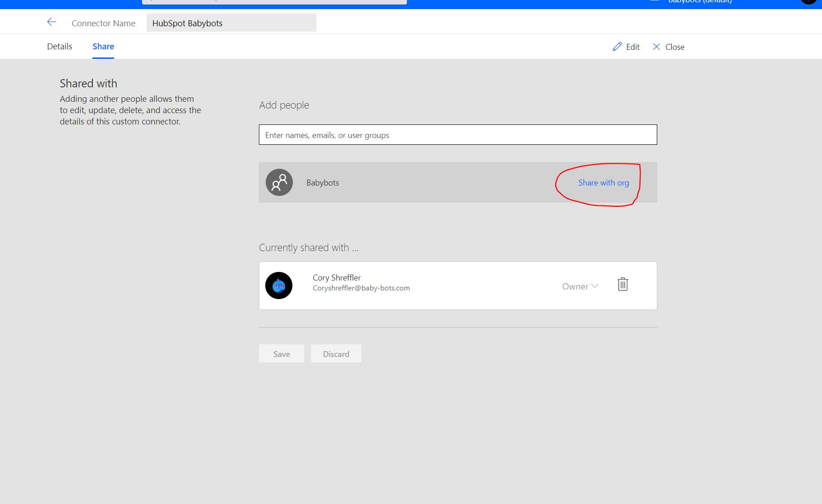The width and height of the screenshot is (822, 504).
Task: Open the Owner permission dropdown
Action: (x=580, y=286)
